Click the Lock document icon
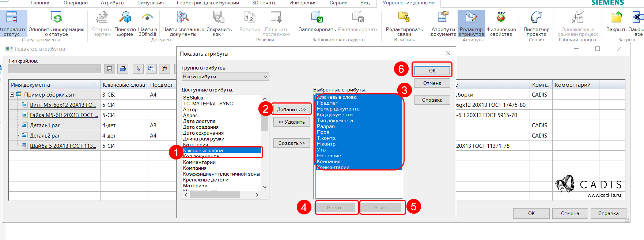The image size is (644, 240). 317,17
